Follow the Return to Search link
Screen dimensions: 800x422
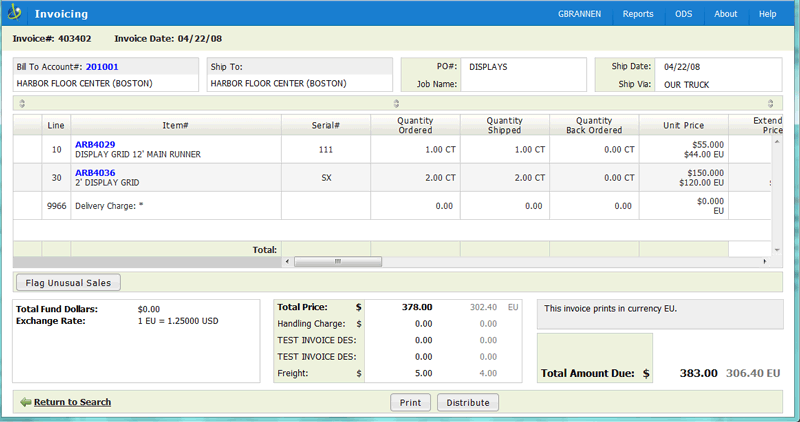point(72,402)
